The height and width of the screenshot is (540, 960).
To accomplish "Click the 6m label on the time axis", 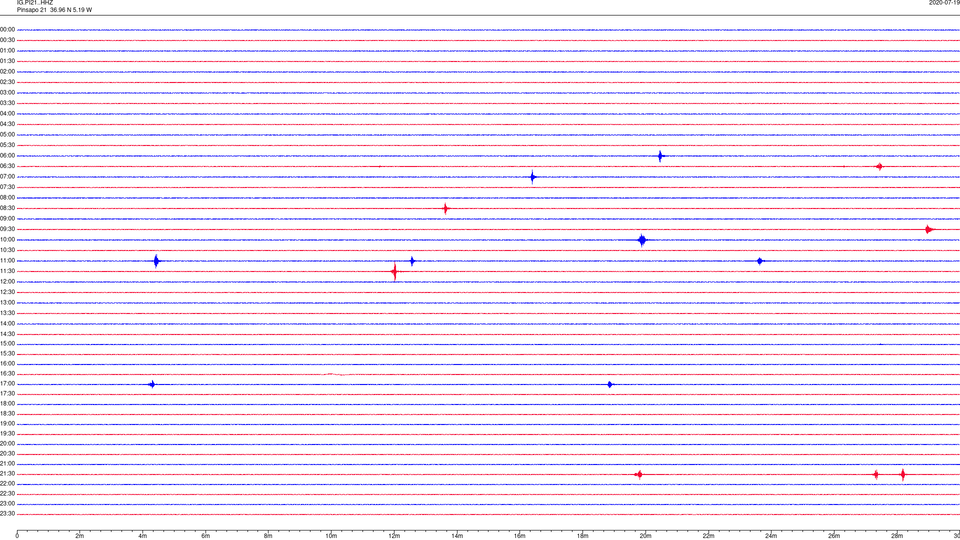I will pyautogui.click(x=206, y=536).
